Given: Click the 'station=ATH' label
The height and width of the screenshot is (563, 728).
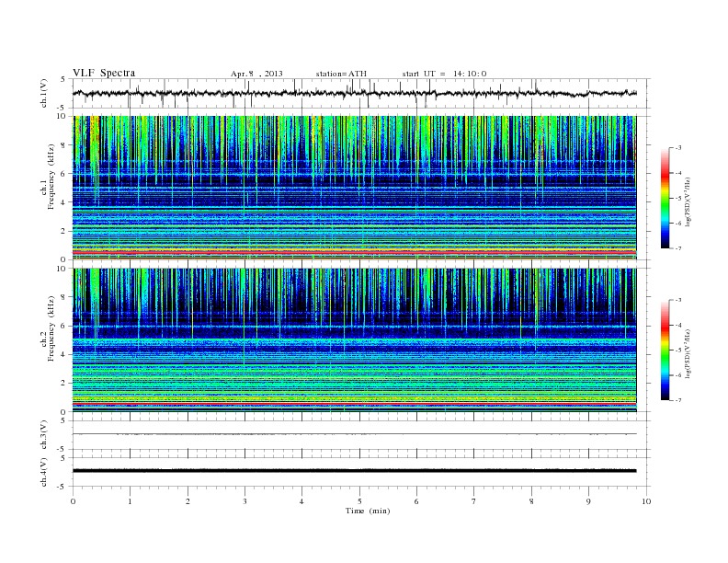Looking at the screenshot, I should pos(341,74).
